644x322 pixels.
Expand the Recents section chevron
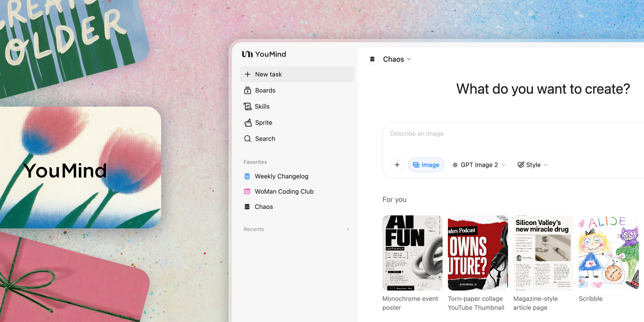click(348, 229)
